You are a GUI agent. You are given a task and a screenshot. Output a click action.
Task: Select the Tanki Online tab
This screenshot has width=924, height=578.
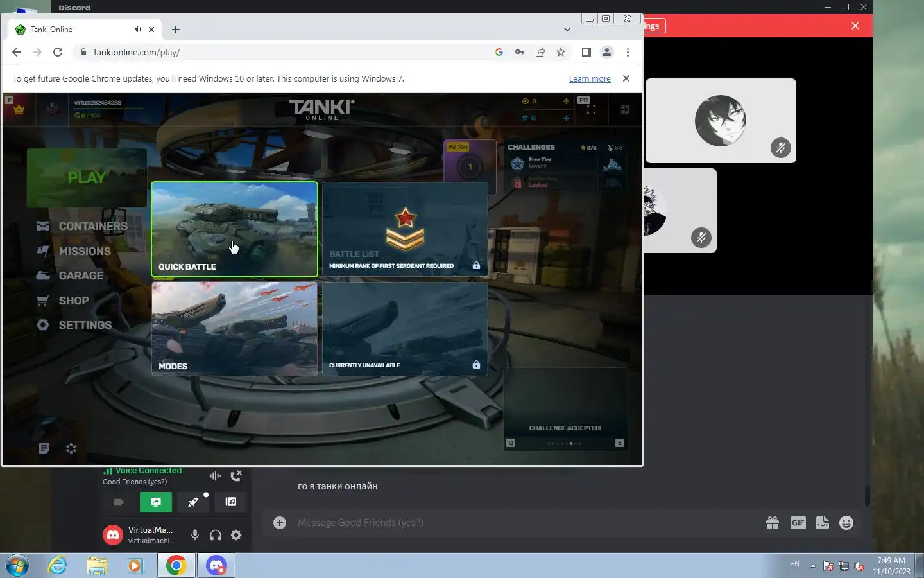click(x=85, y=30)
